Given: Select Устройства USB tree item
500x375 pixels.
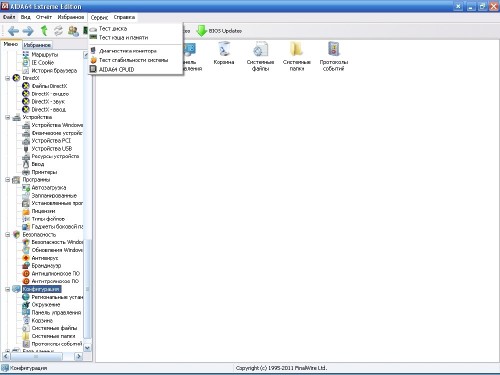Looking at the screenshot, I should pos(52,149).
